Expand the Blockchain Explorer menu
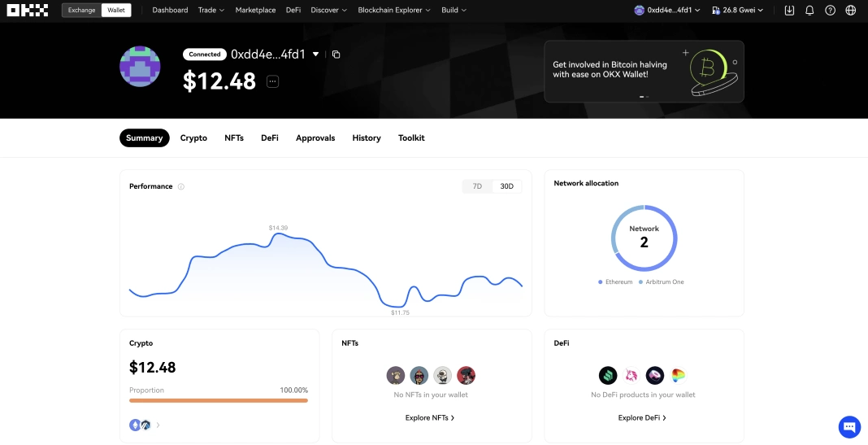Viewport: 868px width, 445px height. [x=394, y=10]
